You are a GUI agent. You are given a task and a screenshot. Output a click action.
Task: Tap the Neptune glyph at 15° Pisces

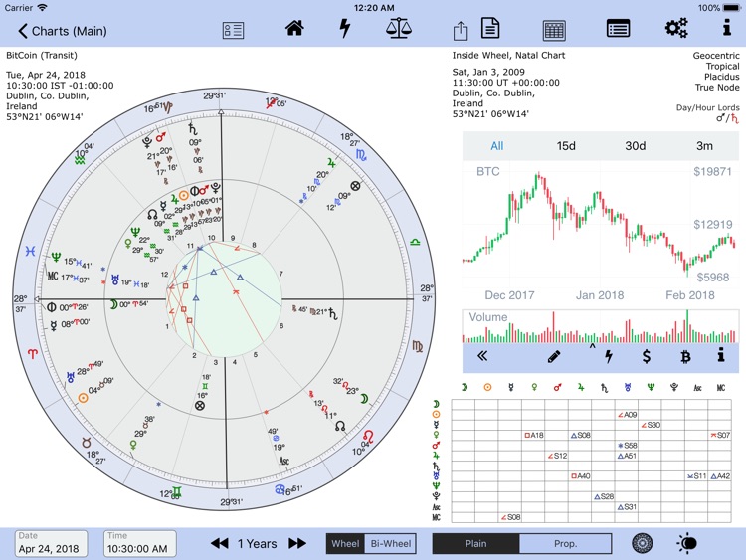click(56, 258)
